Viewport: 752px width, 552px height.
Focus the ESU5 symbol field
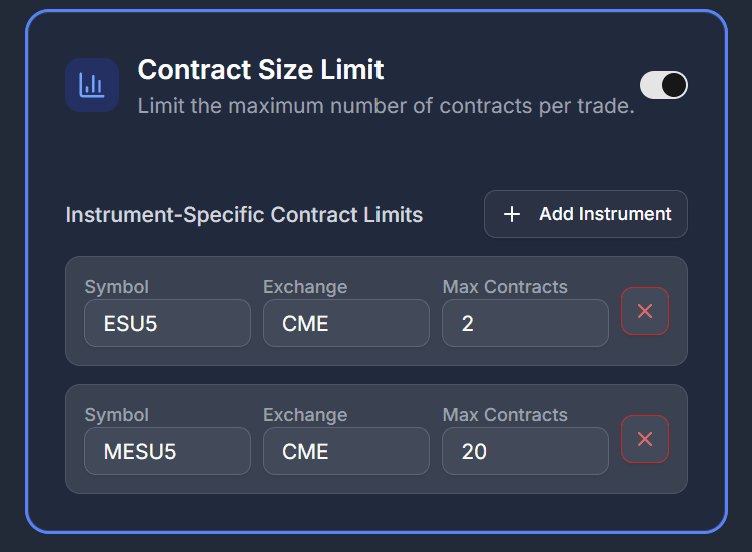167,323
